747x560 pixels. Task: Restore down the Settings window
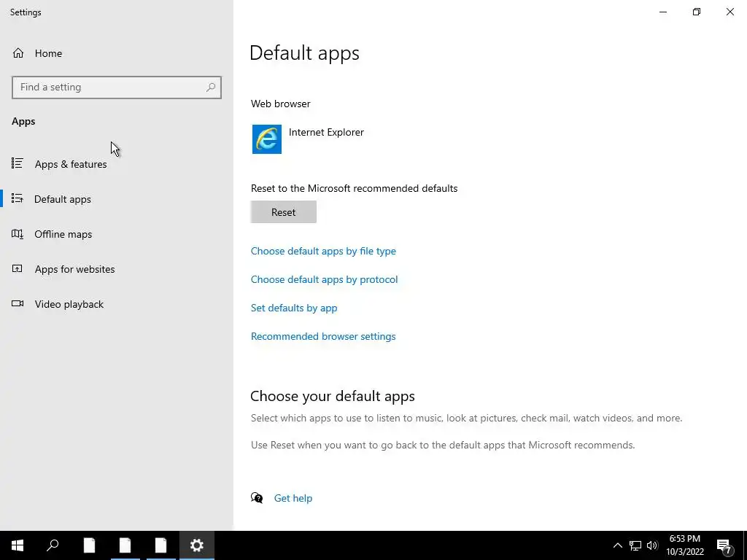[x=697, y=12]
